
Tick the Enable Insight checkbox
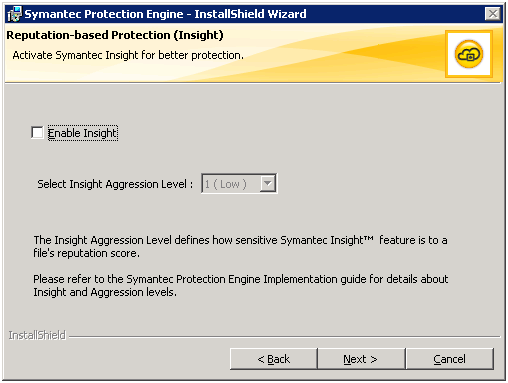[37, 132]
